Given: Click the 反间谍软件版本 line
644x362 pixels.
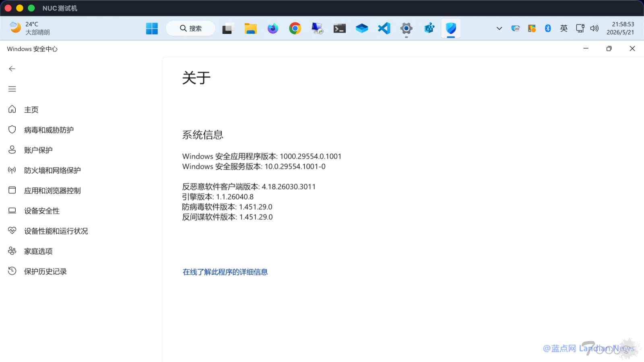Looking at the screenshot, I should (227, 217).
